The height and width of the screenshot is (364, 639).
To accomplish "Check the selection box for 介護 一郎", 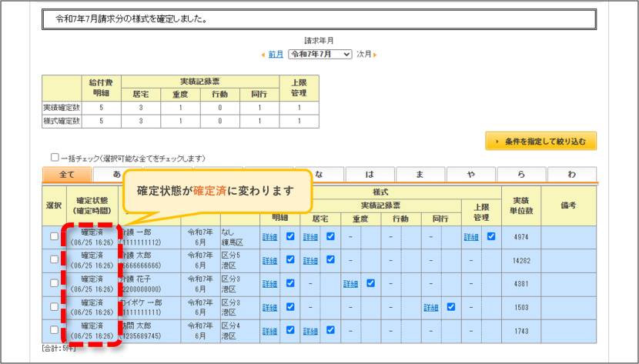I will click(x=54, y=236).
